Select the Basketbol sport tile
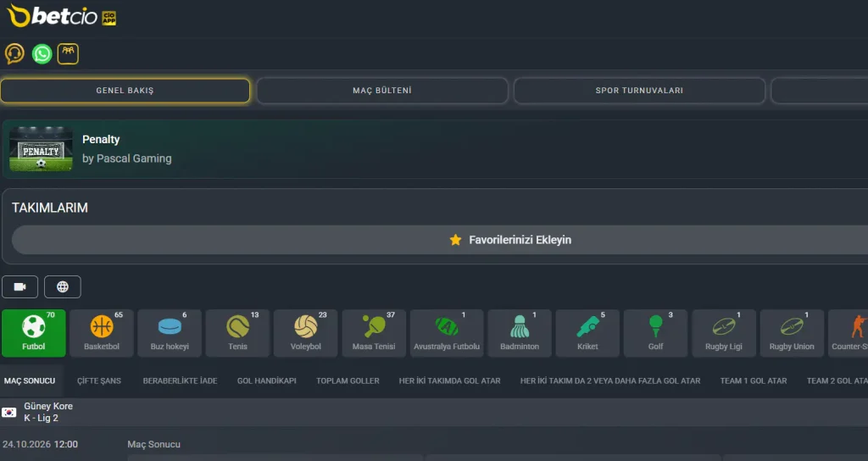The height and width of the screenshot is (461, 868). pos(102,332)
